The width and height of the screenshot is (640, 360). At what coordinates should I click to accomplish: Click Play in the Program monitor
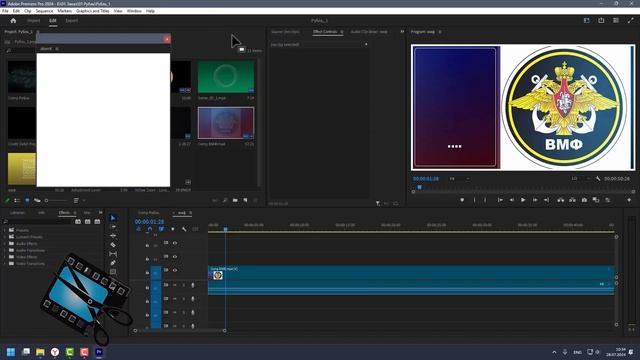[x=523, y=200]
